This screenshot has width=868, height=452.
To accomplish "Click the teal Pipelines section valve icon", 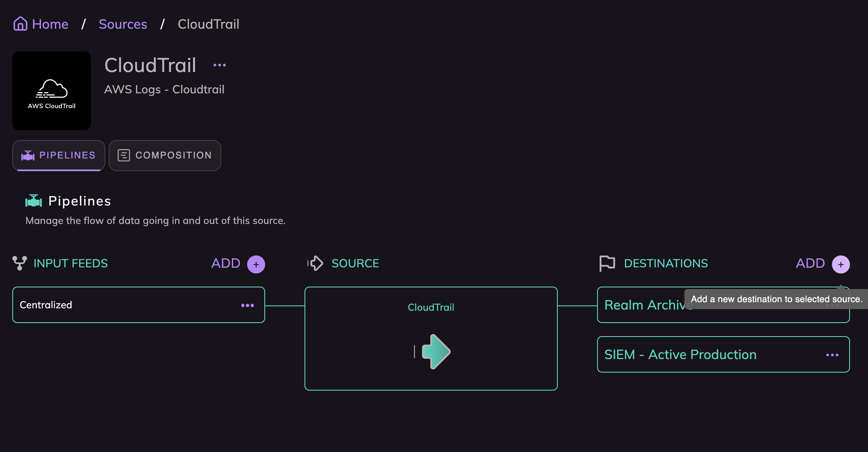I will [x=34, y=201].
